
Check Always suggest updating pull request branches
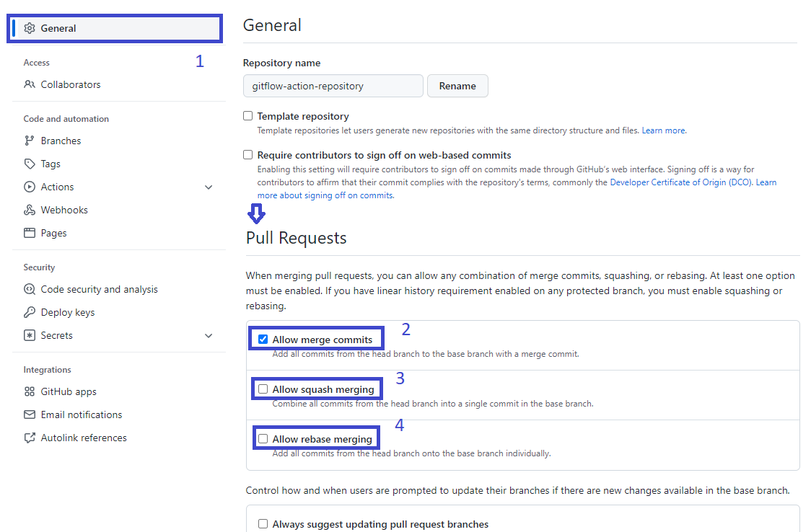263,524
